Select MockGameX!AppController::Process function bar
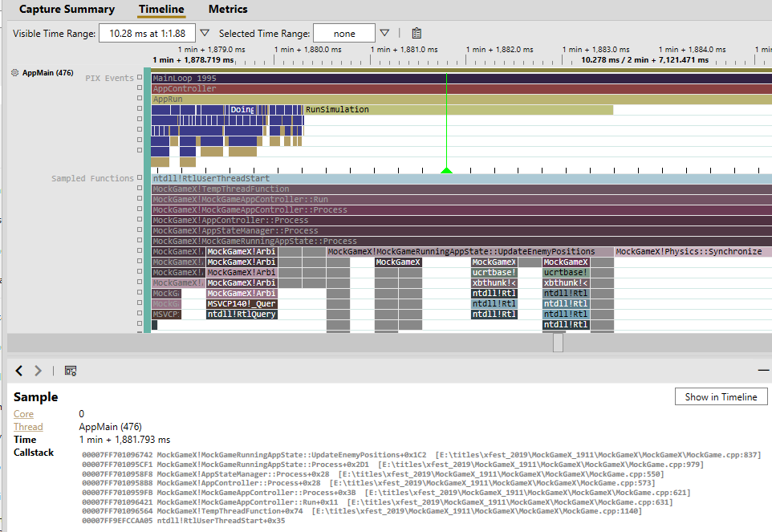The width and height of the screenshot is (772, 532). click(461, 220)
